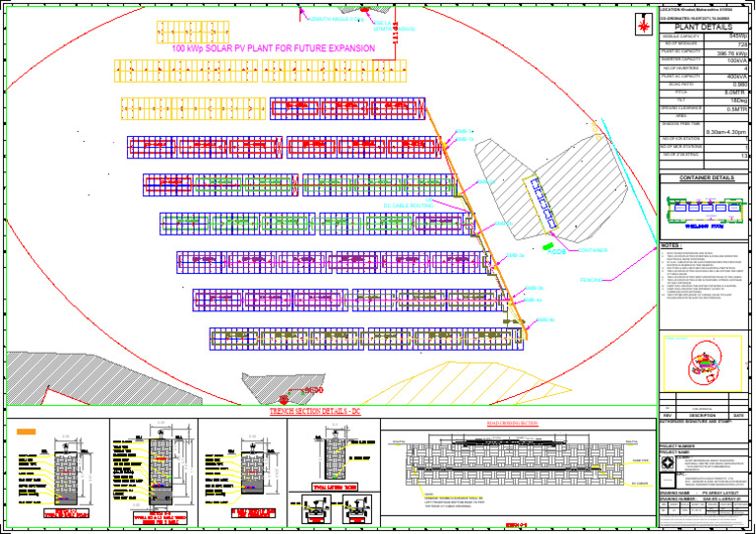Select the 'SMB-3a' callout label
The image size is (756, 534).
[x=515, y=255]
